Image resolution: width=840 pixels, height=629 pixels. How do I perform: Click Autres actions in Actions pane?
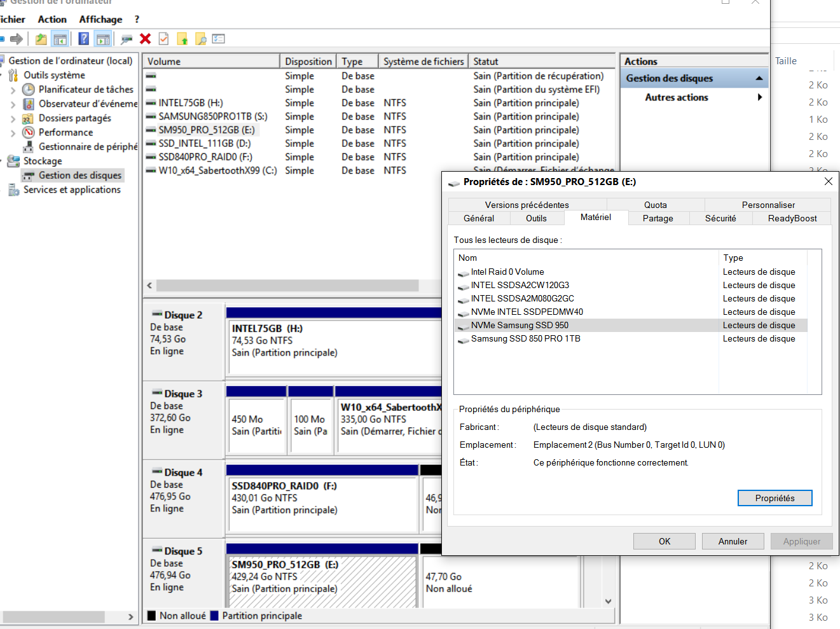(x=677, y=97)
